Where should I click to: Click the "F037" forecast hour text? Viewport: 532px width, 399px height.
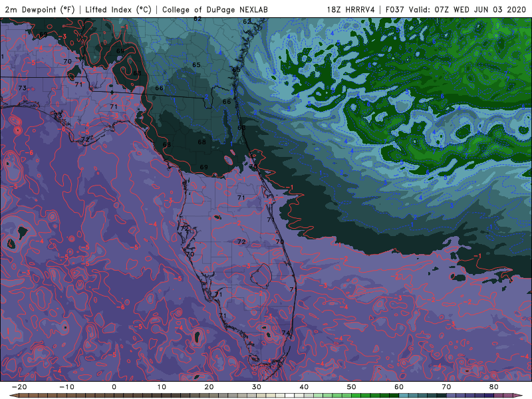point(395,10)
